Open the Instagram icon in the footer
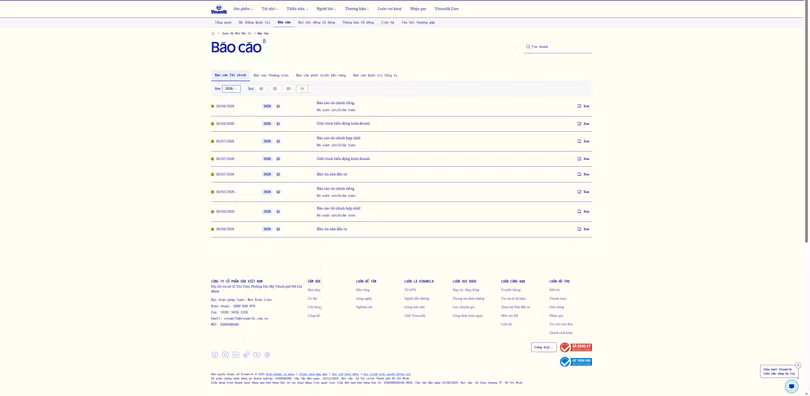Screen dimensions: 810x396 pyautogui.click(x=225, y=355)
